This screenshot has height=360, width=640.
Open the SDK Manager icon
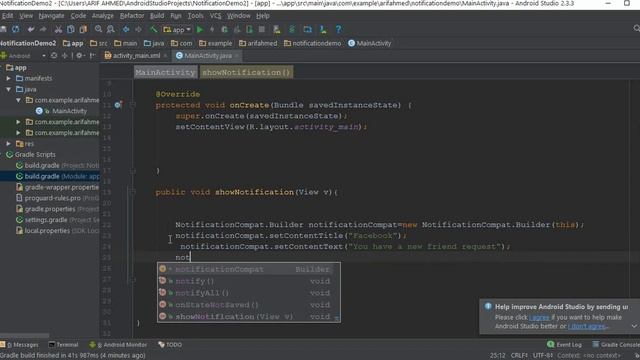[323, 29]
